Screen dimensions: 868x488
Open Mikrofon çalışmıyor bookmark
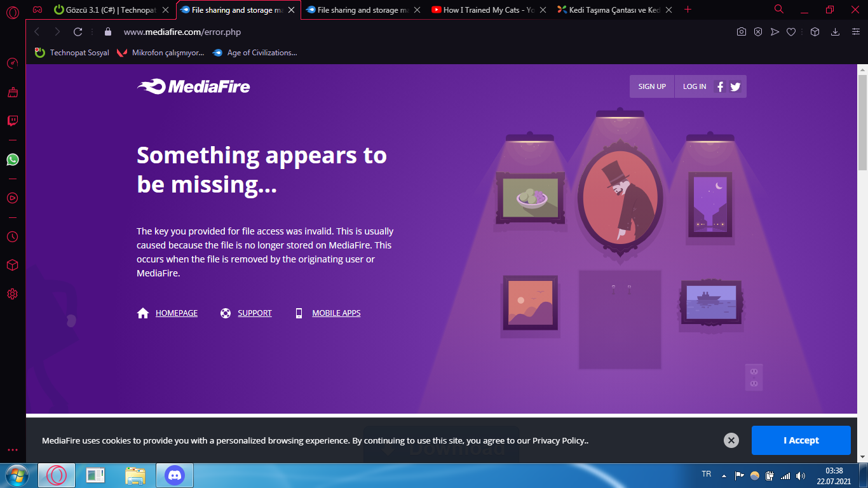point(161,53)
